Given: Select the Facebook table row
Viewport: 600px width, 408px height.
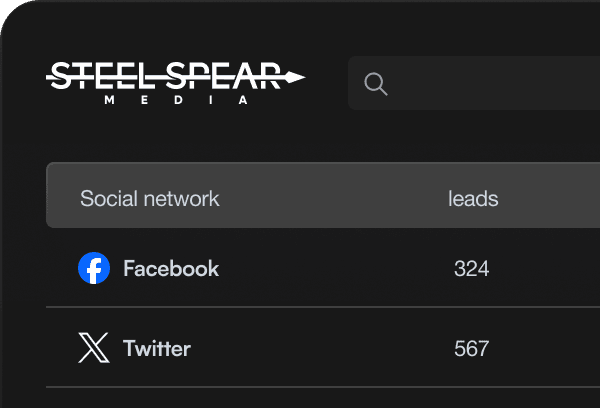Looking at the screenshot, I should 330,268.
